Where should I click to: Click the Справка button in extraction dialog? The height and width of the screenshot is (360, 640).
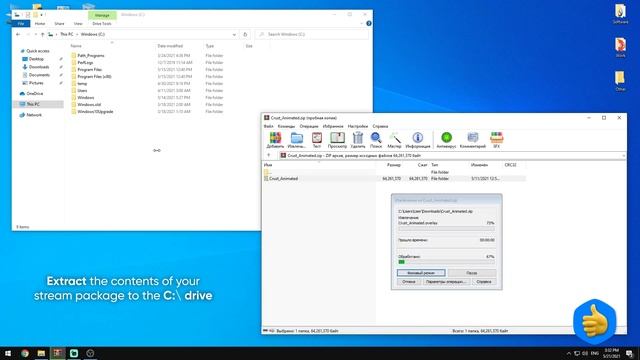(484, 282)
